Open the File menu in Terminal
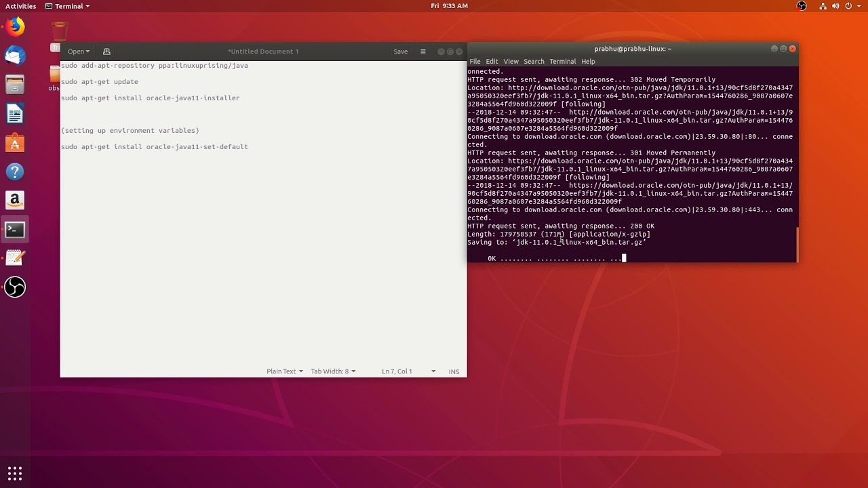Screen dimensions: 868x488 coord(475,61)
